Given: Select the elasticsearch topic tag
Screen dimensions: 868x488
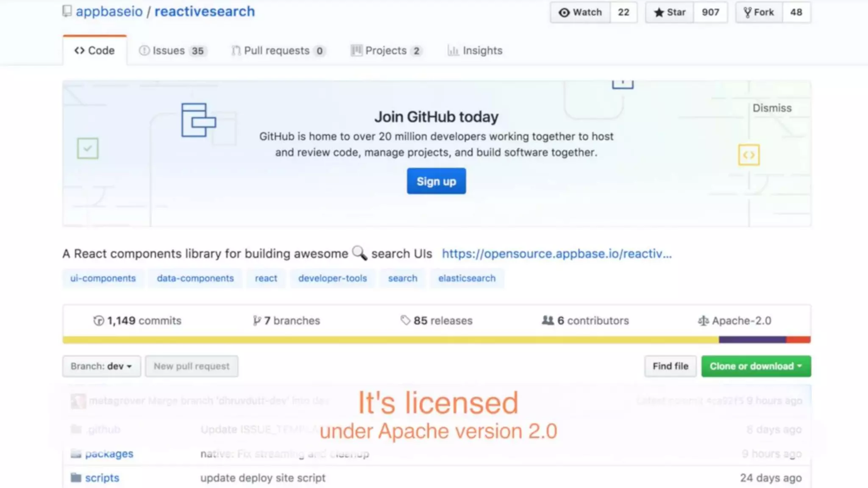Looking at the screenshot, I should [467, 278].
